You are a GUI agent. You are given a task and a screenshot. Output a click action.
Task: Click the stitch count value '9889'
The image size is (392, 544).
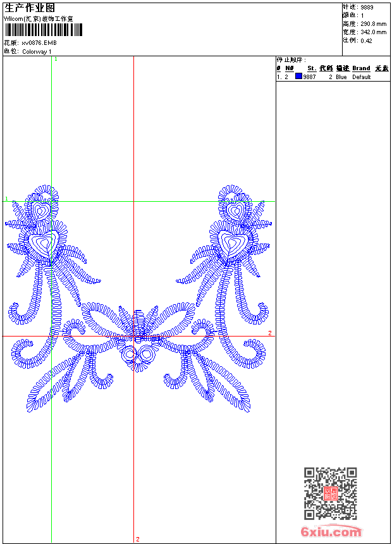pos(367,8)
